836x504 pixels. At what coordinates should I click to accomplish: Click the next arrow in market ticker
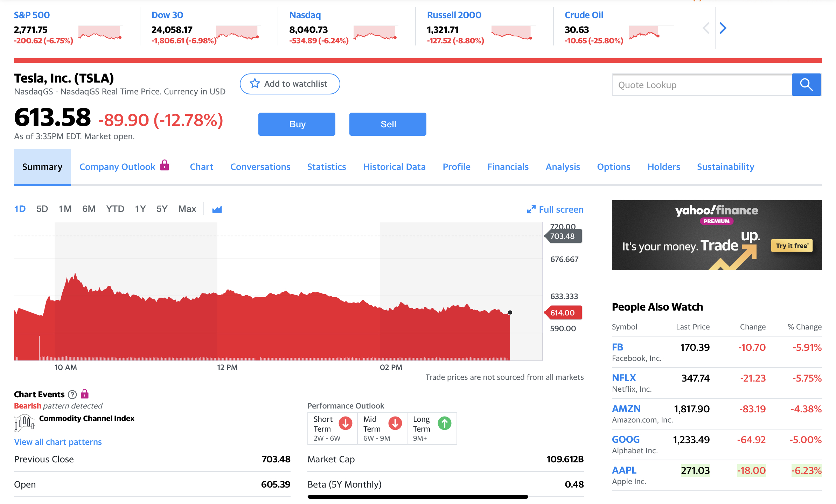tap(723, 28)
